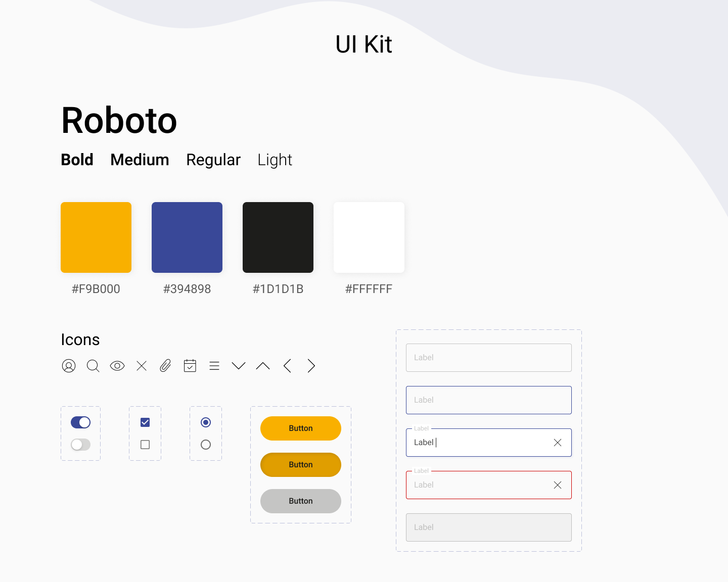The image size is (728, 582).
Task: Click the magnifying glass search icon
Action: coord(93,366)
